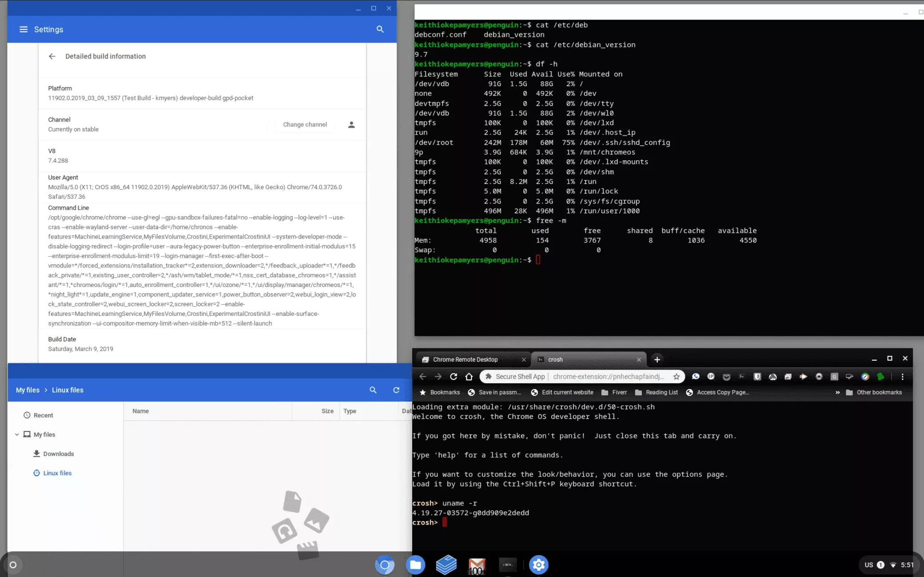Image resolution: width=924 pixels, height=577 pixels.
Task: Click the Command Line value text in Settings
Action: pos(202,271)
